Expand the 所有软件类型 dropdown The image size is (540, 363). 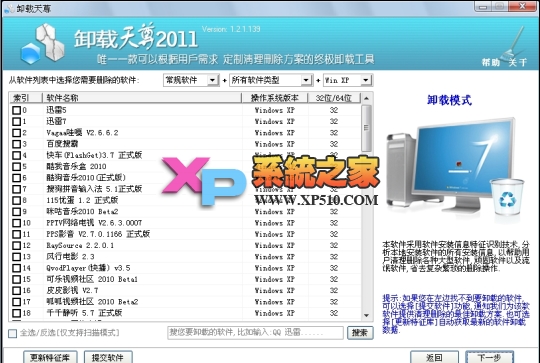271,80
